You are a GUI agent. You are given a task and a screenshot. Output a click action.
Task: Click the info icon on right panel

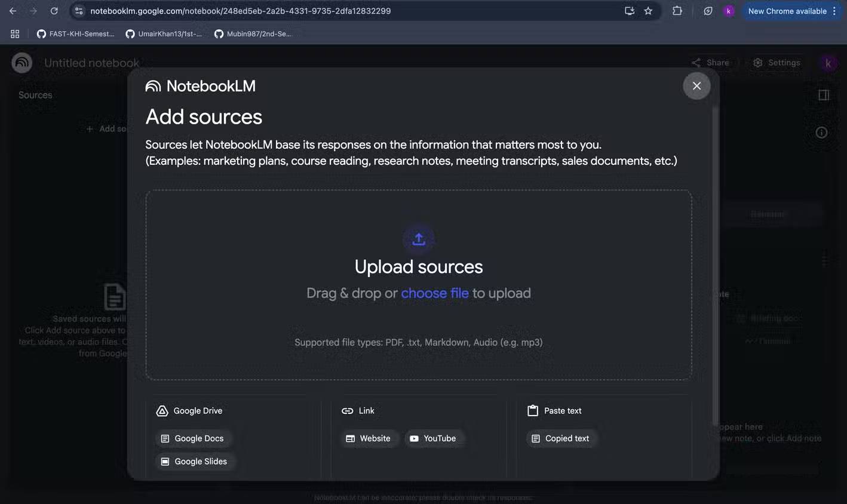pos(822,133)
